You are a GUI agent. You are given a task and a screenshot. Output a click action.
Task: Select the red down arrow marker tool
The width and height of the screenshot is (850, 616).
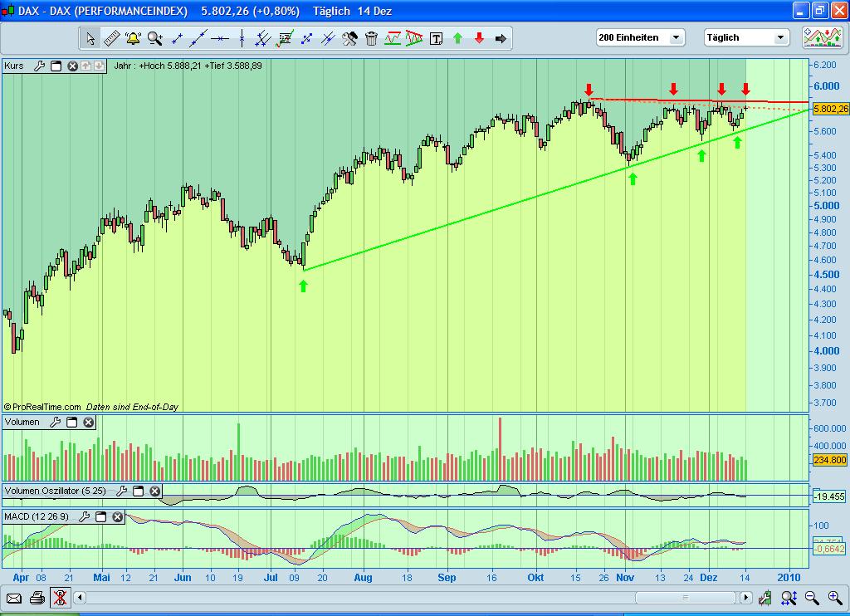click(479, 38)
